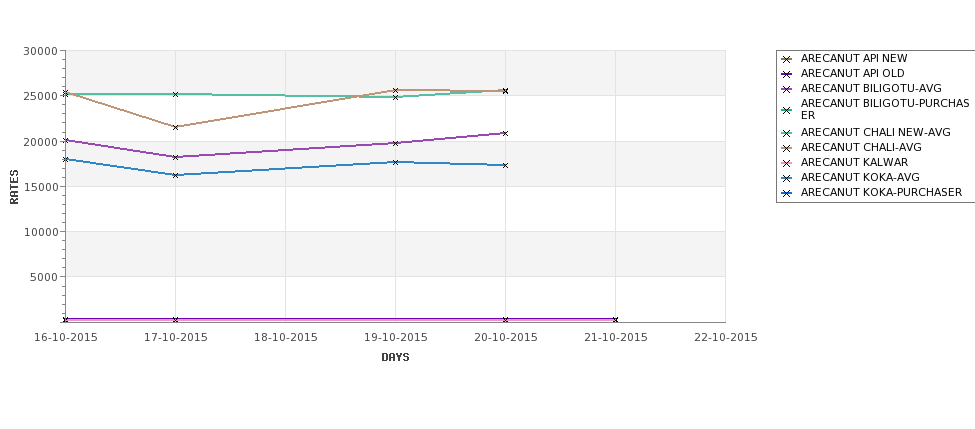Click the ARECANUT API NEW legend marker
975x429 pixels.
pyautogui.click(x=787, y=59)
